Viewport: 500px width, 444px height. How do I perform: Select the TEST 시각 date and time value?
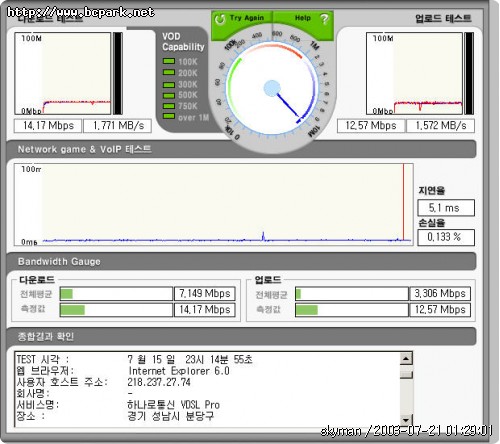pyautogui.click(x=190, y=359)
